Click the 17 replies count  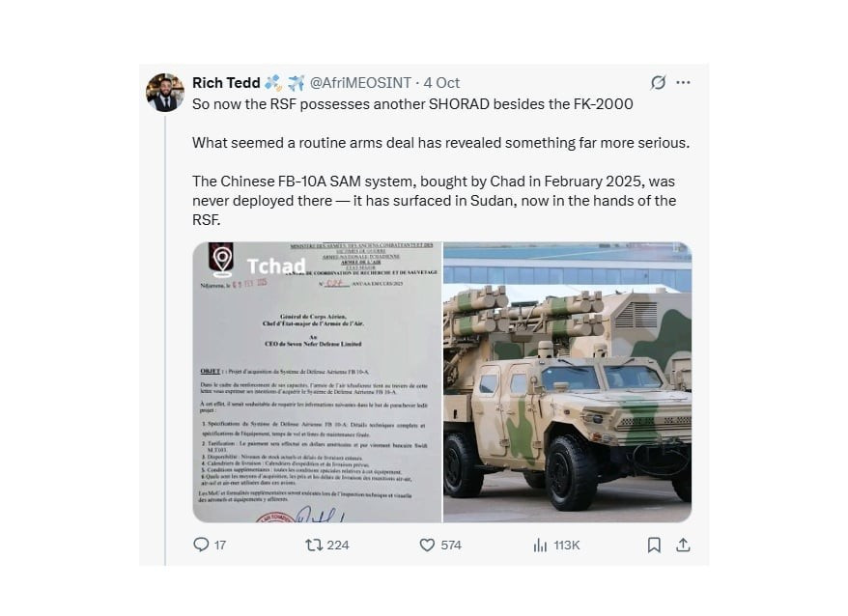pyautogui.click(x=220, y=545)
